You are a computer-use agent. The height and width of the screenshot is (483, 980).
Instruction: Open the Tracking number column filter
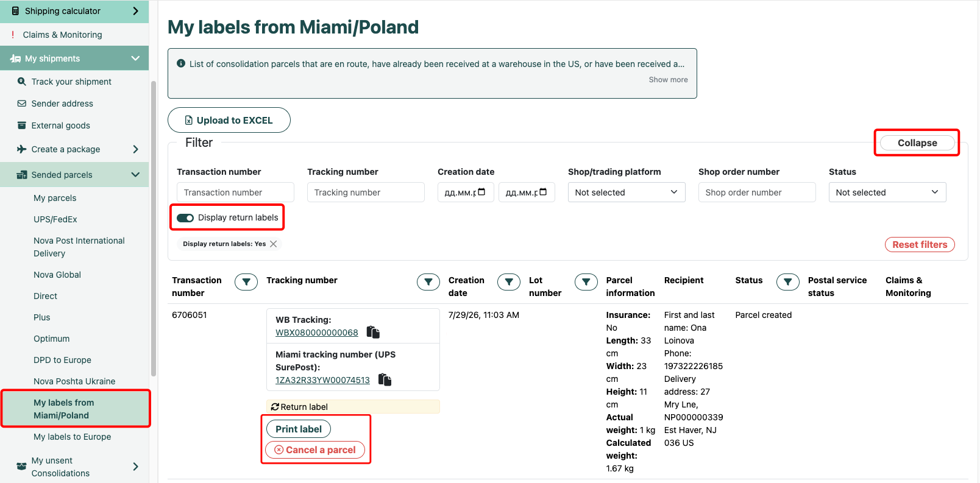pos(428,281)
